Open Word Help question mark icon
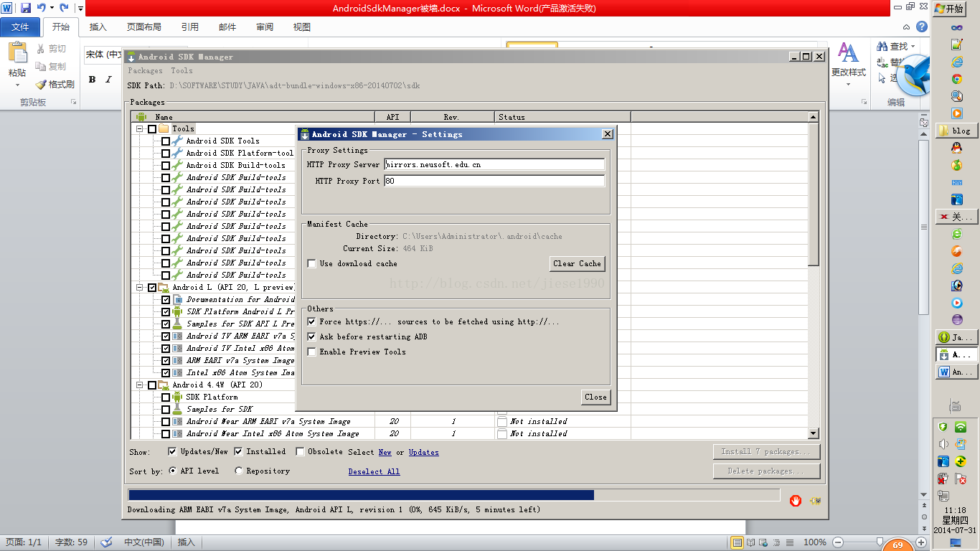The width and height of the screenshot is (980, 551). point(922,27)
